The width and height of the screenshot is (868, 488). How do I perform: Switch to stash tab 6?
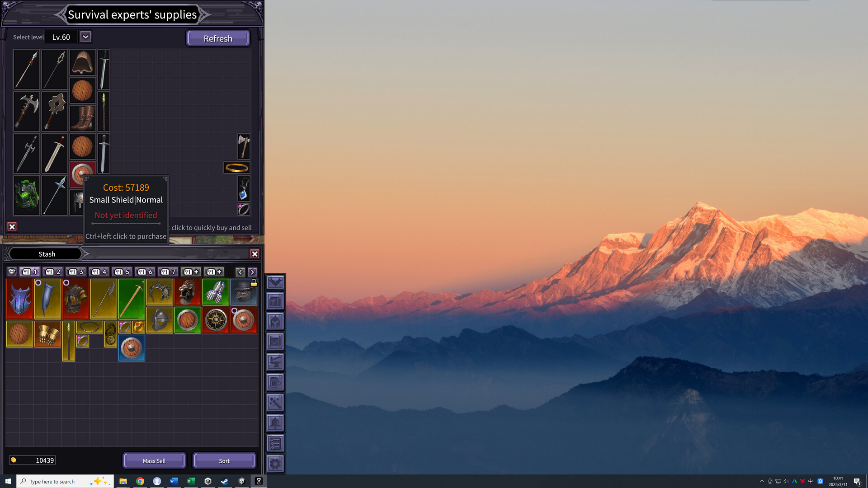click(145, 272)
